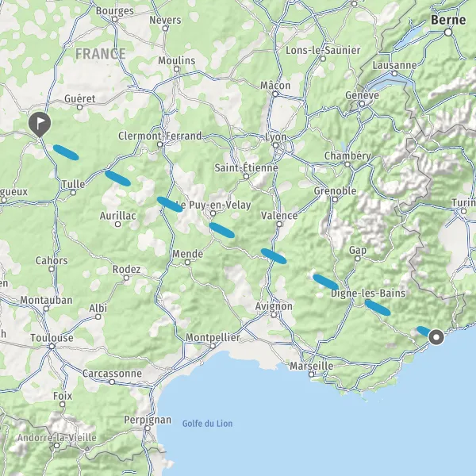Click the Marseille city marker
476x476 pixels.
coord(312,374)
